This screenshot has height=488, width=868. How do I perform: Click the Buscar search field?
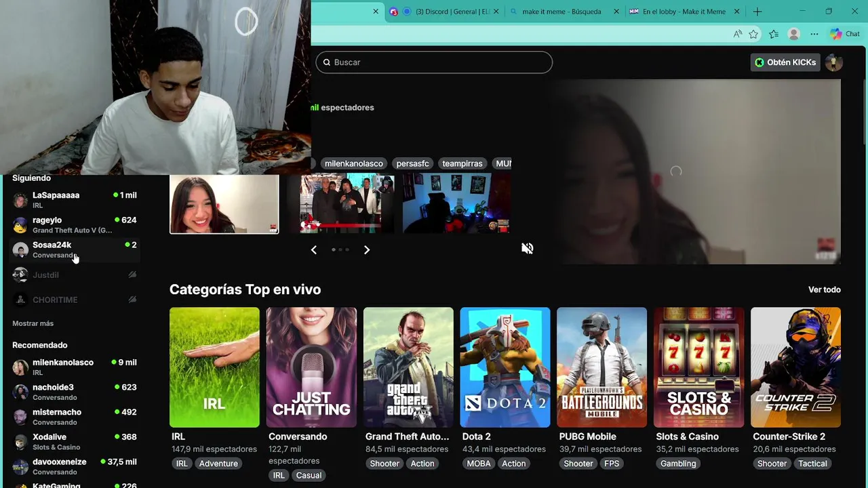pyautogui.click(x=434, y=62)
